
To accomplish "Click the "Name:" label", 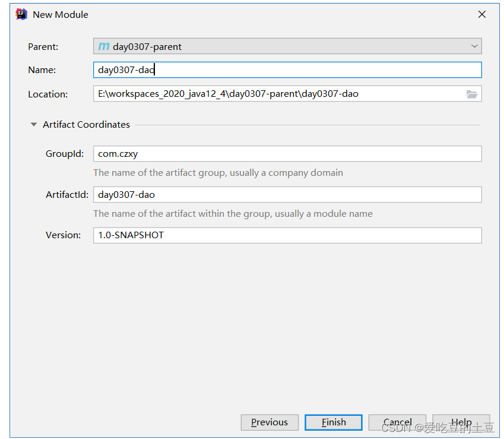I will tap(42, 70).
